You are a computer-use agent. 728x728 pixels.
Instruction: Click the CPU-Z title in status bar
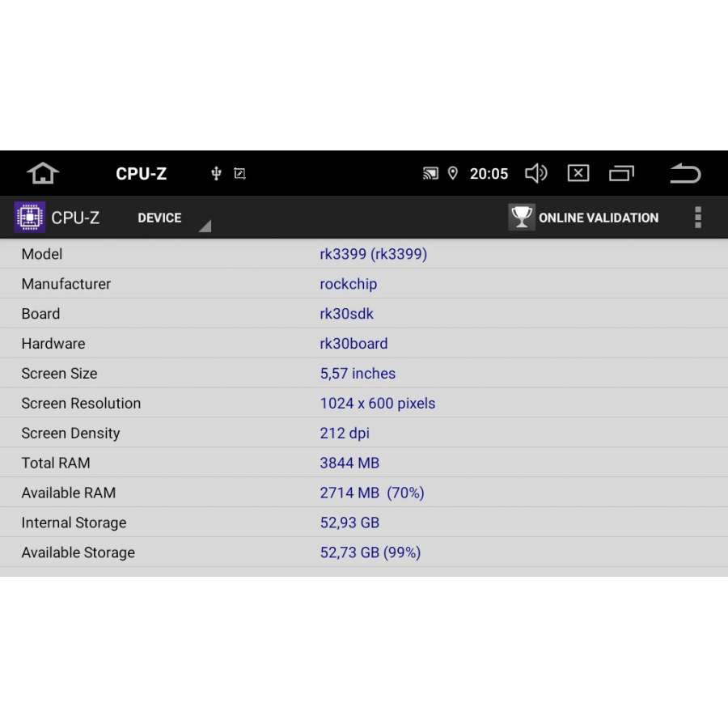click(x=141, y=174)
